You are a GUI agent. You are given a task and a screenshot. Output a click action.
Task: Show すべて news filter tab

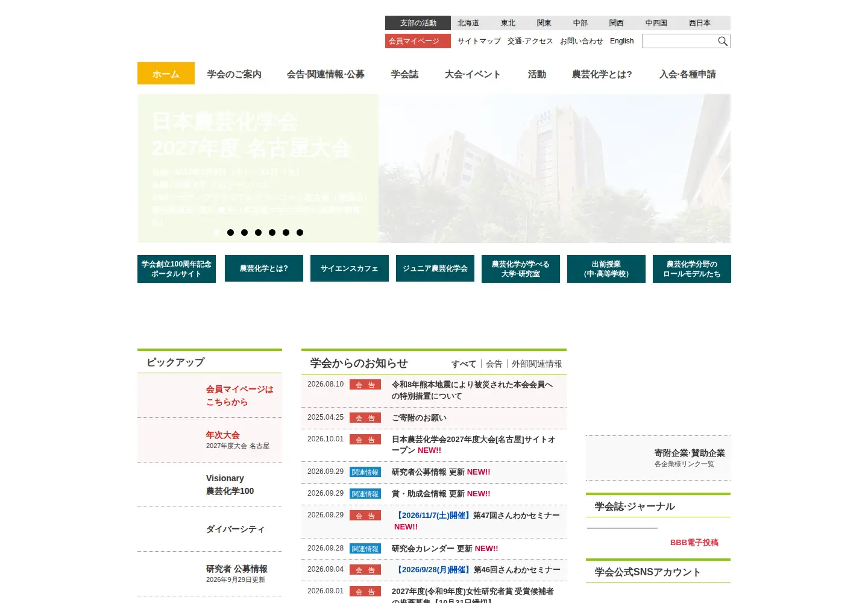464,364
